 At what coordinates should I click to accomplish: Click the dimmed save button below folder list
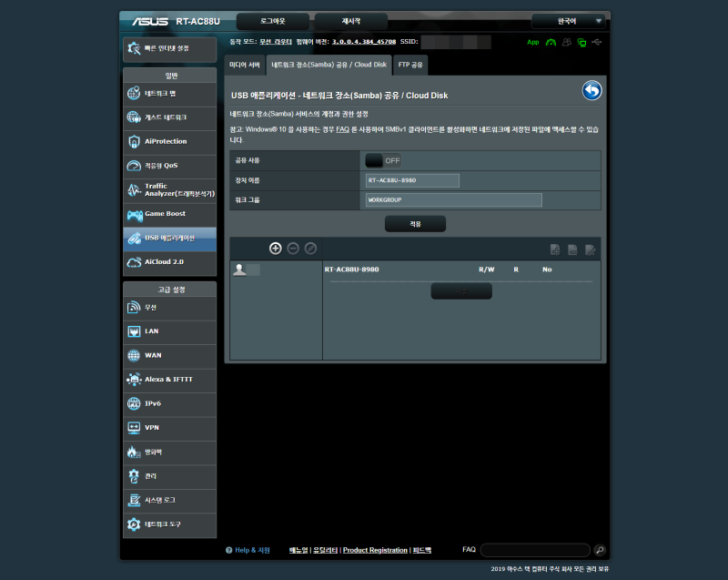tap(461, 291)
